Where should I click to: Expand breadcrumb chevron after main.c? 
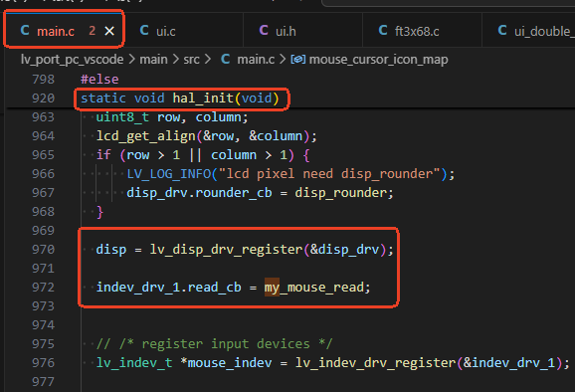click(x=283, y=60)
